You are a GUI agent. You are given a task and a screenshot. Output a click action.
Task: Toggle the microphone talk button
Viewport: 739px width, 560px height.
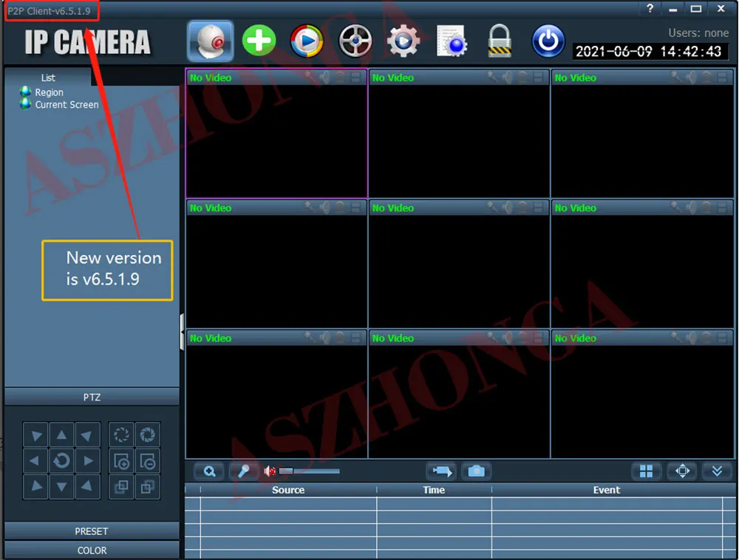pos(244,471)
